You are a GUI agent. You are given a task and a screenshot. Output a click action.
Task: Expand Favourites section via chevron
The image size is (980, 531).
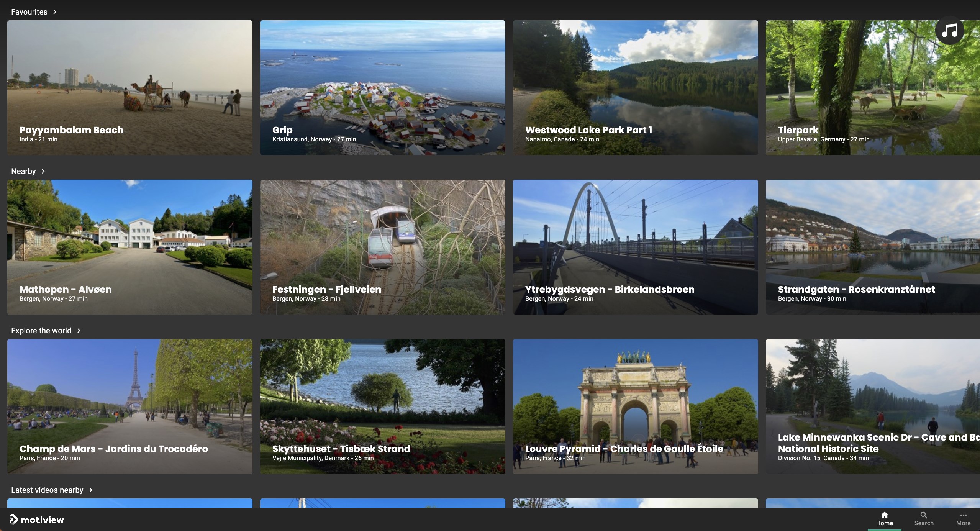(55, 12)
